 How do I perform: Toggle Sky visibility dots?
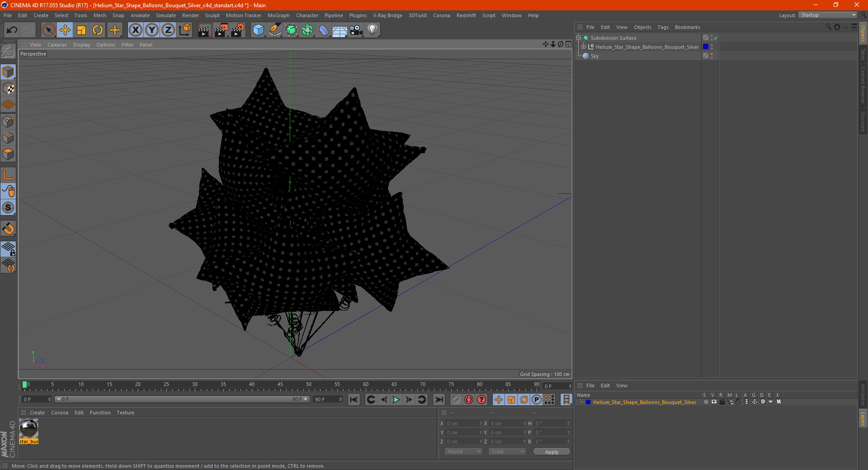tap(712, 56)
